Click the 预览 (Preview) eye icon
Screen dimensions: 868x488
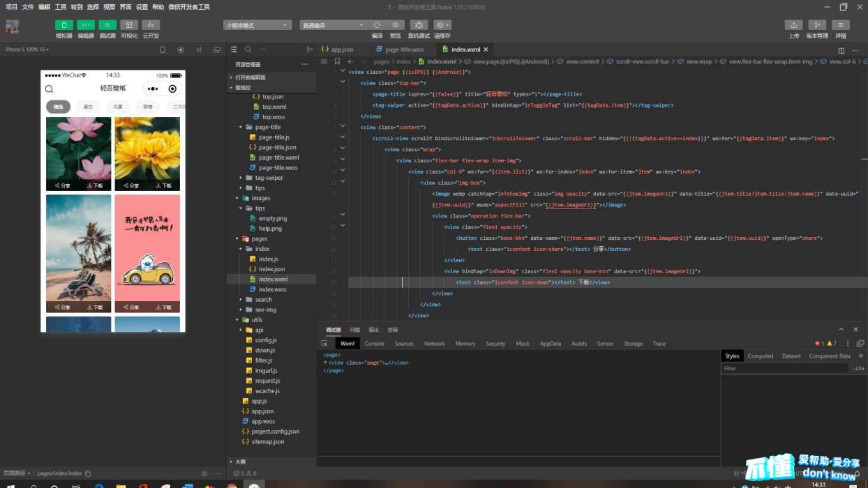point(396,25)
